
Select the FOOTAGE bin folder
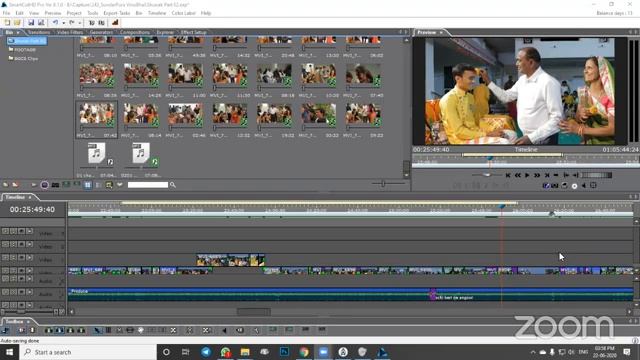(x=24, y=49)
